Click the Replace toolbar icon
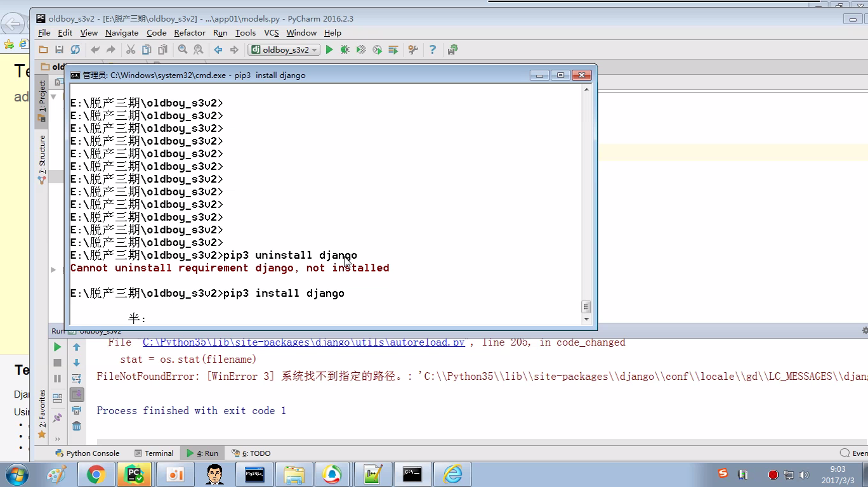868x487 pixels. coord(199,49)
